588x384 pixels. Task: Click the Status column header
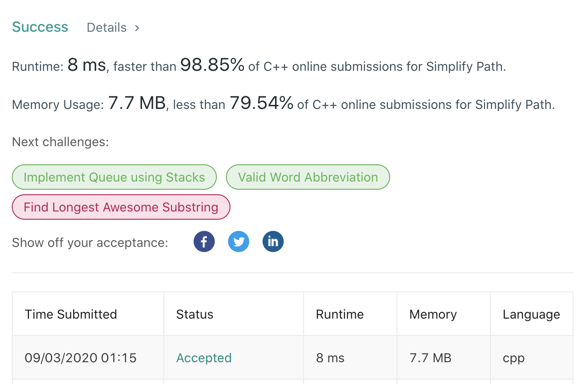(195, 314)
